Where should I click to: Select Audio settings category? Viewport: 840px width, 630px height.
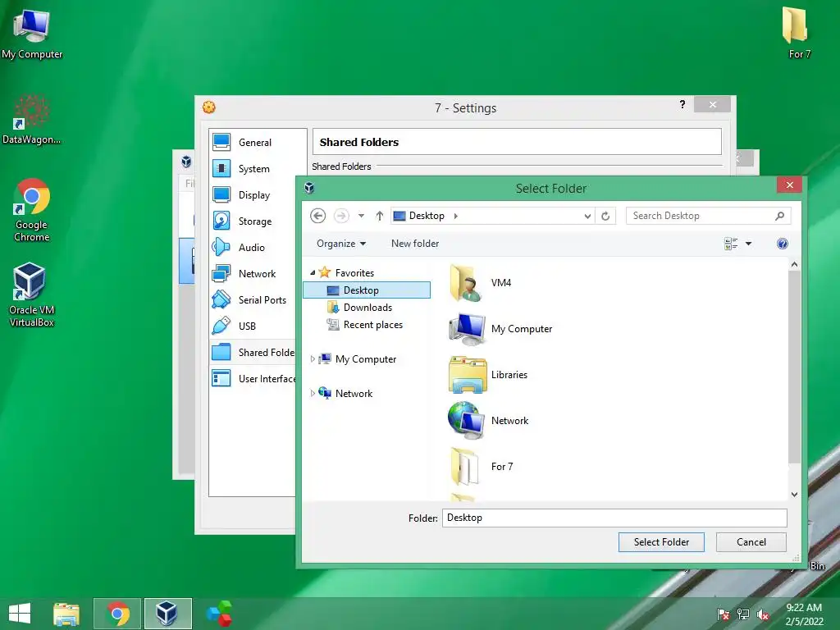(252, 248)
